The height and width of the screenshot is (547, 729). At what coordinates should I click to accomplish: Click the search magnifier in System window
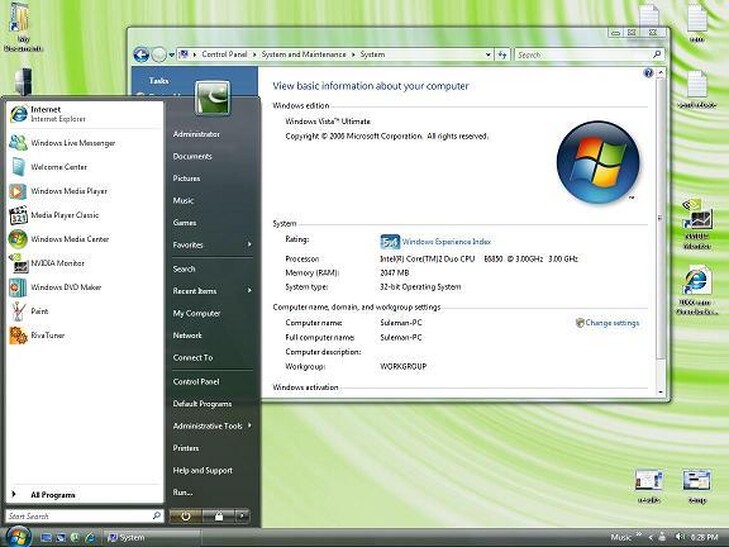point(657,54)
